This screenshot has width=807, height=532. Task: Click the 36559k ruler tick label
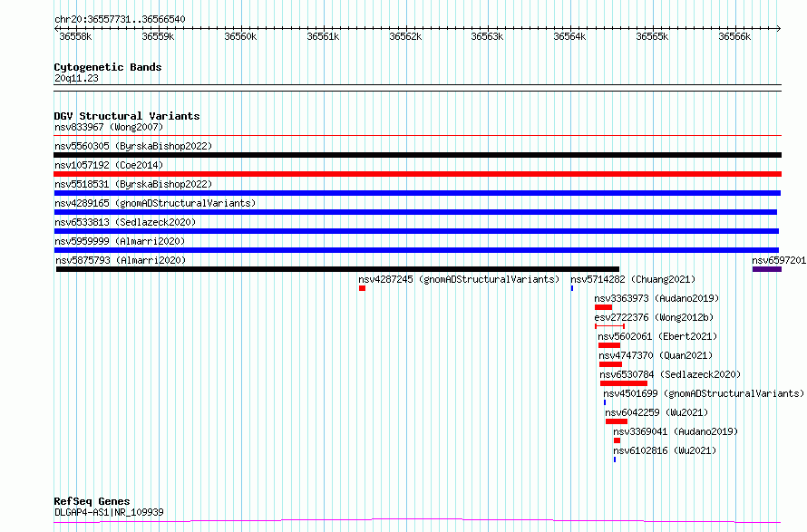click(158, 36)
